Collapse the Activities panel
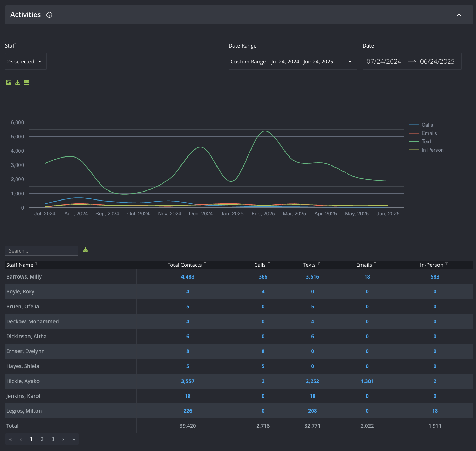The image size is (476, 451). (x=459, y=15)
